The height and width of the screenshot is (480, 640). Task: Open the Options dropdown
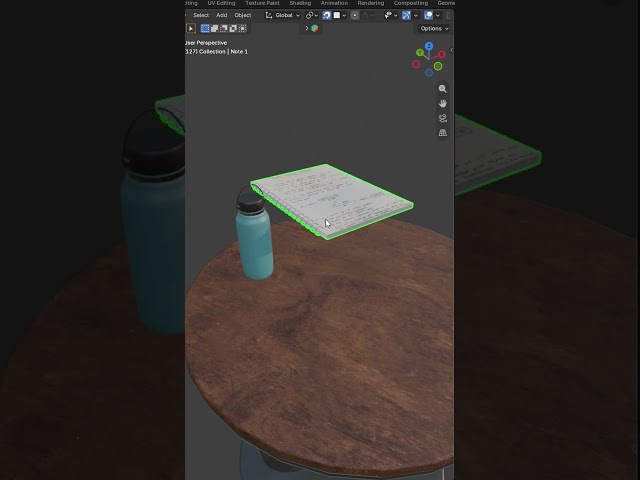tap(434, 29)
